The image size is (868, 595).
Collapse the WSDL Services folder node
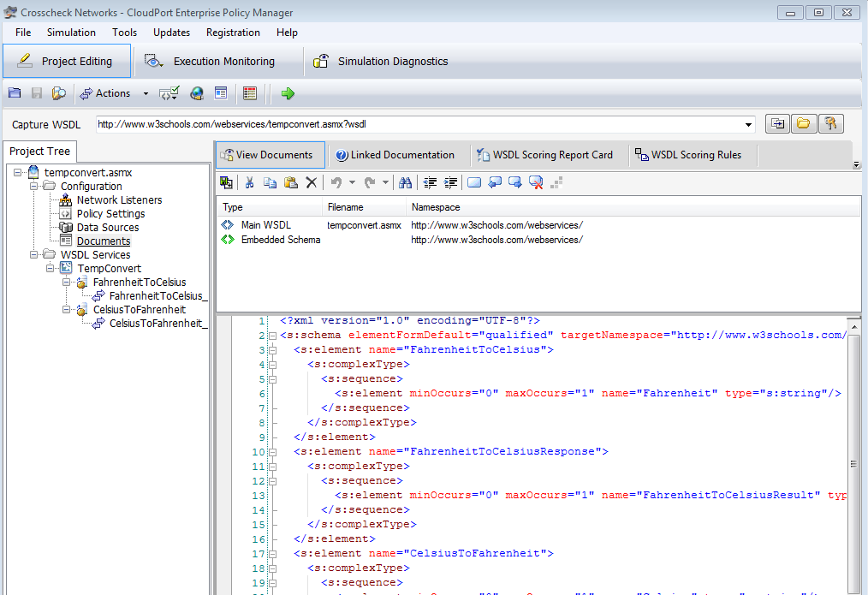(x=33, y=254)
